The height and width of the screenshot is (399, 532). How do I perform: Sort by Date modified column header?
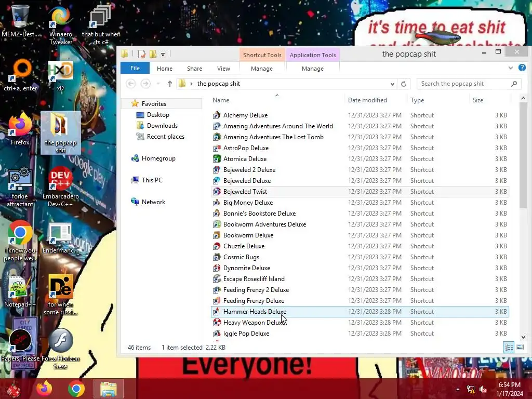coord(376,100)
